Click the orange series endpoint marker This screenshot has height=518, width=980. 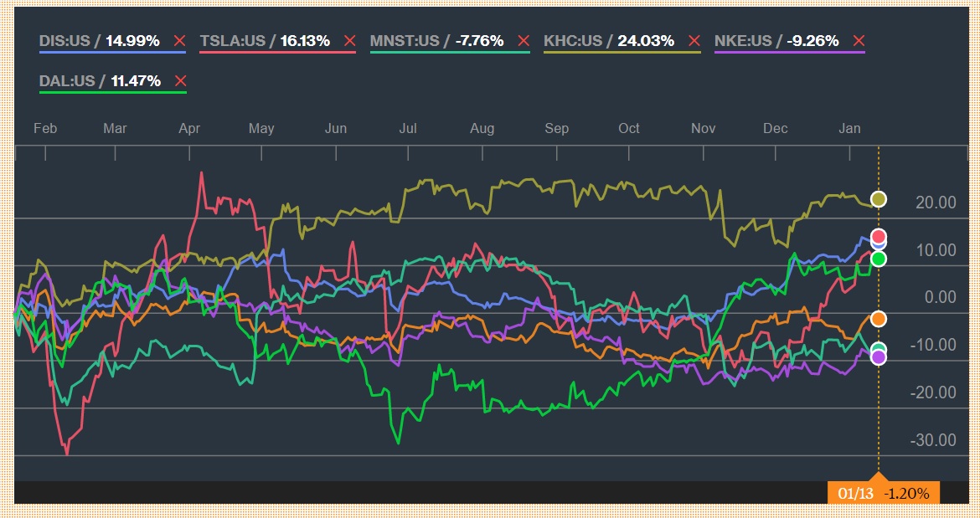[x=879, y=319]
